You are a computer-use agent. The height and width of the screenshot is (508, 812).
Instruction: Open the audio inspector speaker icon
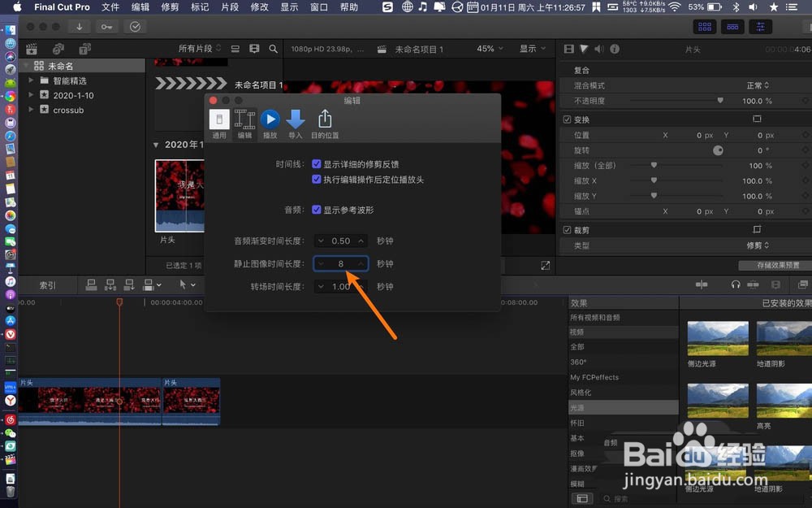coord(599,49)
